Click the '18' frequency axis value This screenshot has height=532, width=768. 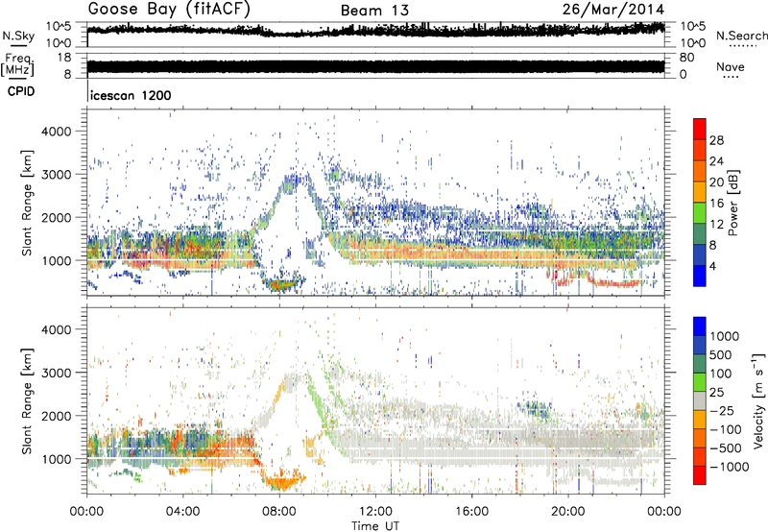pos(63,58)
